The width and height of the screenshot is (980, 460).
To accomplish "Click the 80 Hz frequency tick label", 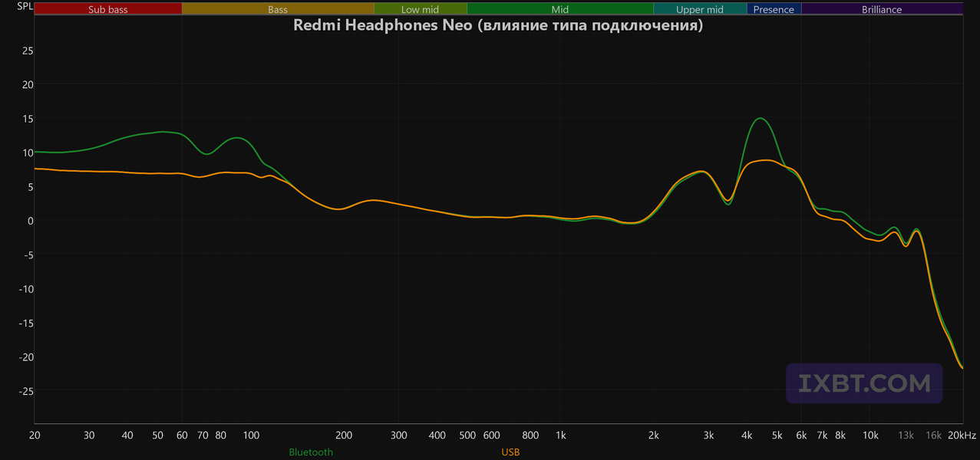I will pyautogui.click(x=221, y=435).
